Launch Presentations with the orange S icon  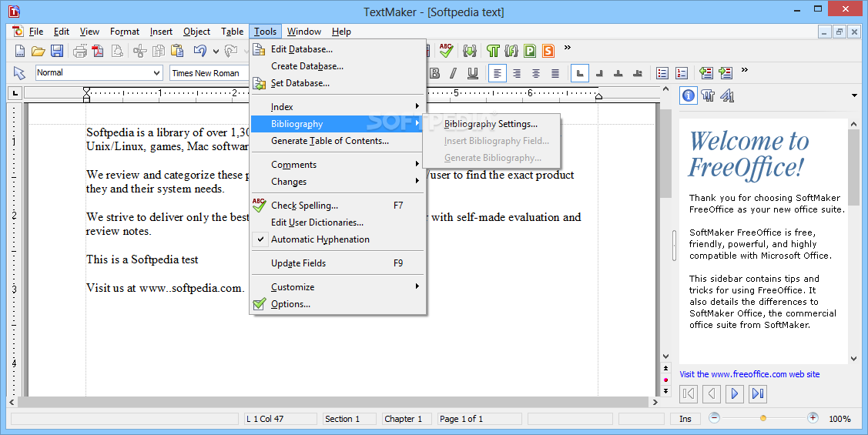(548, 52)
